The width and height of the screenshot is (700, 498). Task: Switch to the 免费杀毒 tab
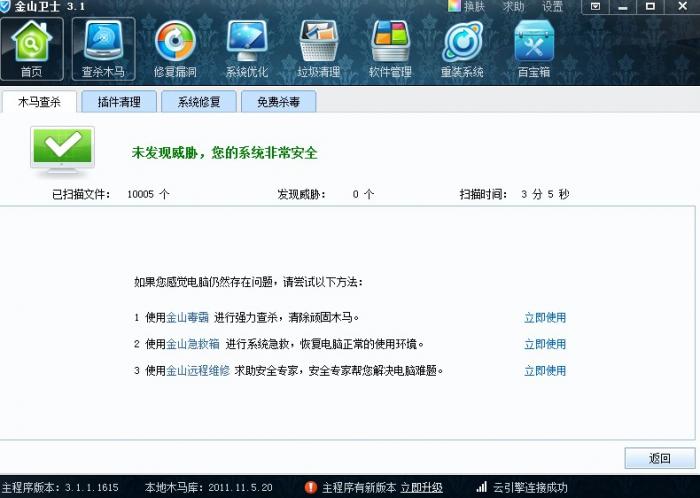tap(279, 102)
